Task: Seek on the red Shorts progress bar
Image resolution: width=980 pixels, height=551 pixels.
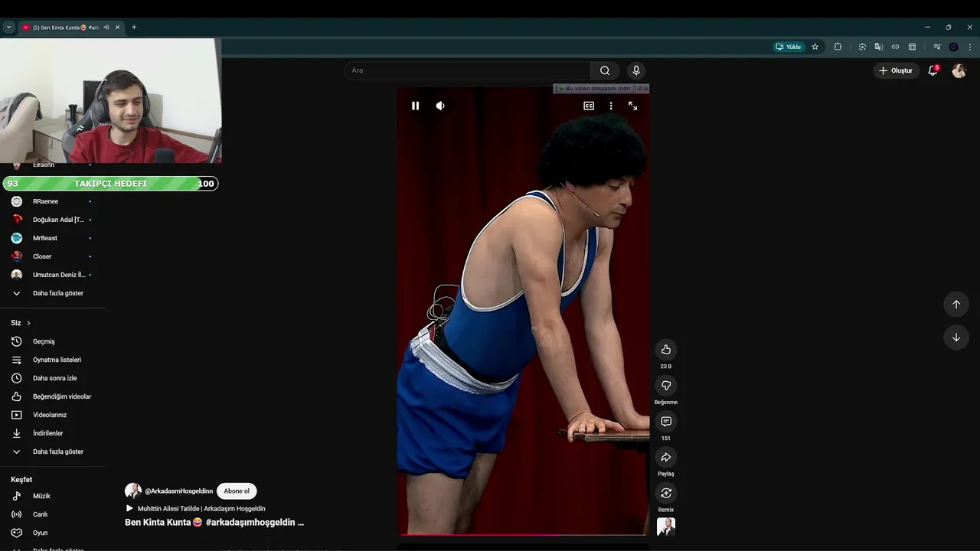Action: click(x=523, y=535)
